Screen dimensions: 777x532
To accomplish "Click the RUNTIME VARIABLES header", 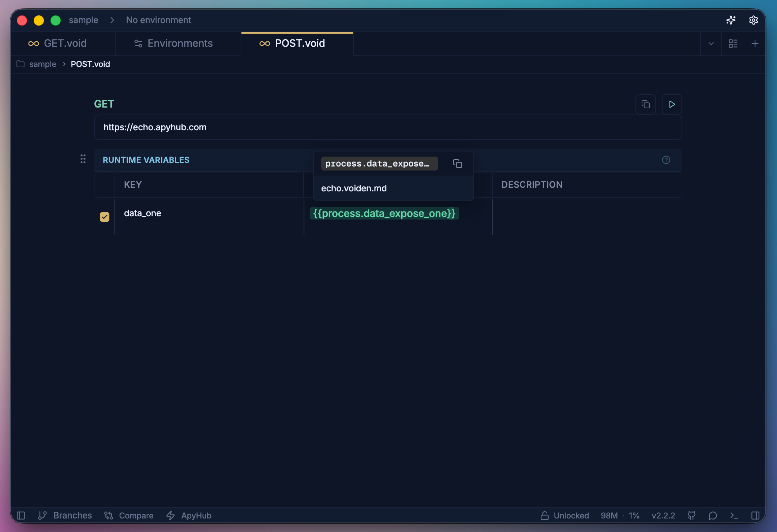I will (146, 160).
